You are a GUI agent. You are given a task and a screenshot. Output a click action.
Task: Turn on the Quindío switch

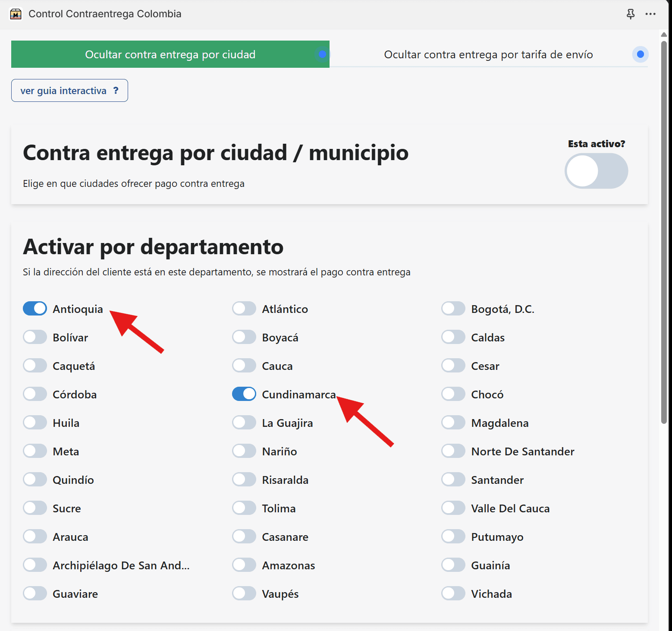tap(35, 480)
